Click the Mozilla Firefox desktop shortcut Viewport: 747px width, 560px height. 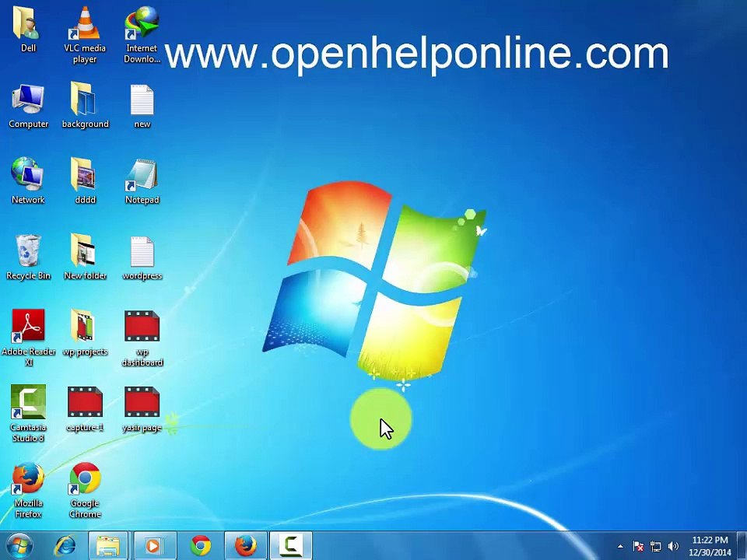(x=28, y=489)
